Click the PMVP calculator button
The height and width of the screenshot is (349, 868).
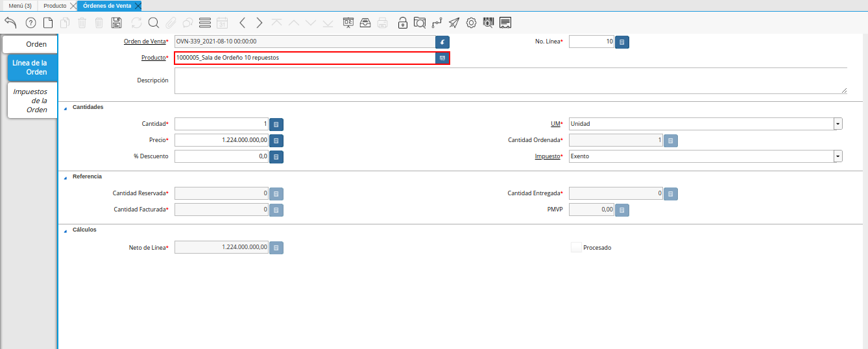(621, 210)
